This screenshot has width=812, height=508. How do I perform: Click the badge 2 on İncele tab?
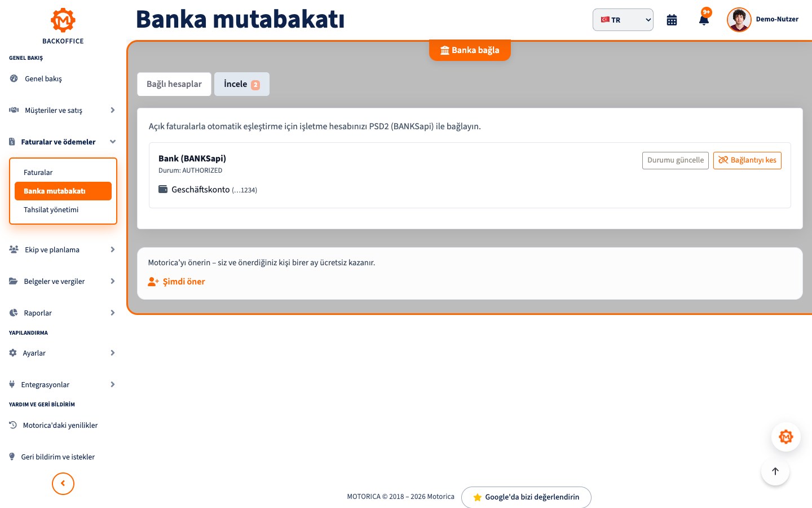click(x=255, y=85)
